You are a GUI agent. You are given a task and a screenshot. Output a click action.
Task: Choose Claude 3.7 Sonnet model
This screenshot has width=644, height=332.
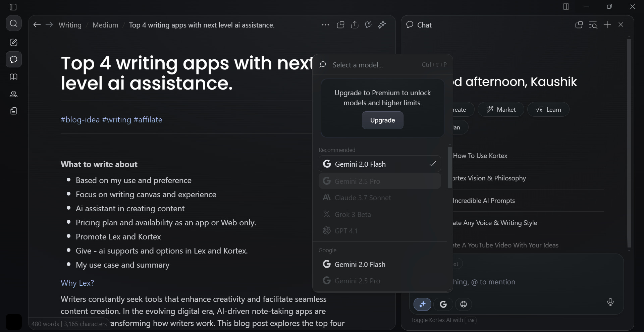coord(380,198)
